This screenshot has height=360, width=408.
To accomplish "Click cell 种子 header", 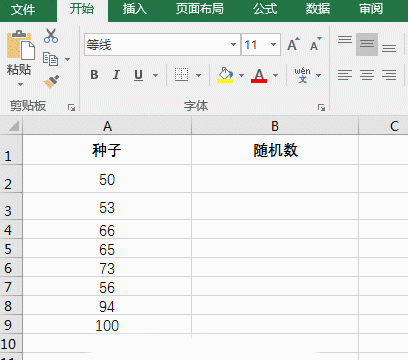I will [x=107, y=150].
